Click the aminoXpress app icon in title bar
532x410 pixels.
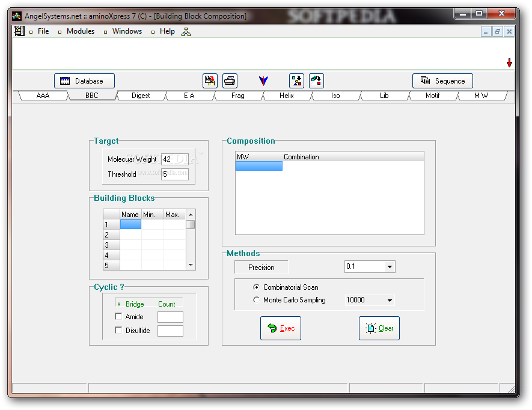click(16, 16)
